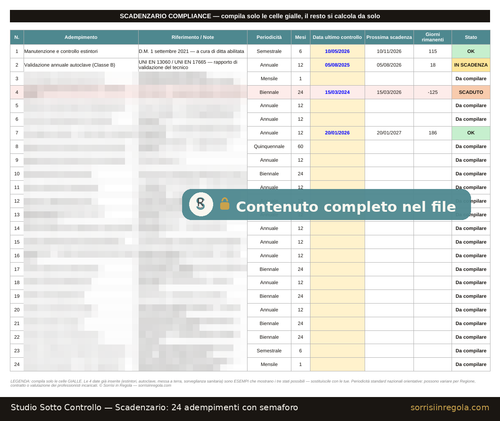This screenshot has width=500, height=421.
Task: Click the orange 'SCADUTO' status cell
Action: (x=471, y=92)
